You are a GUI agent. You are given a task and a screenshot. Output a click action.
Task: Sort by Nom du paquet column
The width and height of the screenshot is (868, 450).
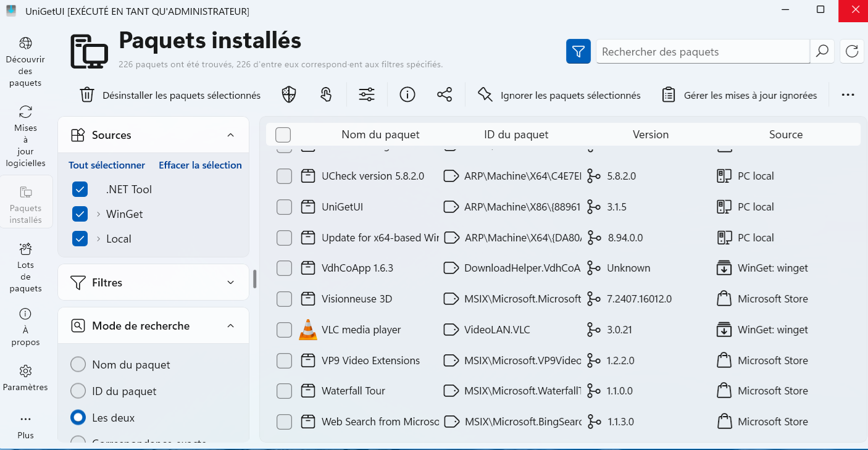point(380,135)
